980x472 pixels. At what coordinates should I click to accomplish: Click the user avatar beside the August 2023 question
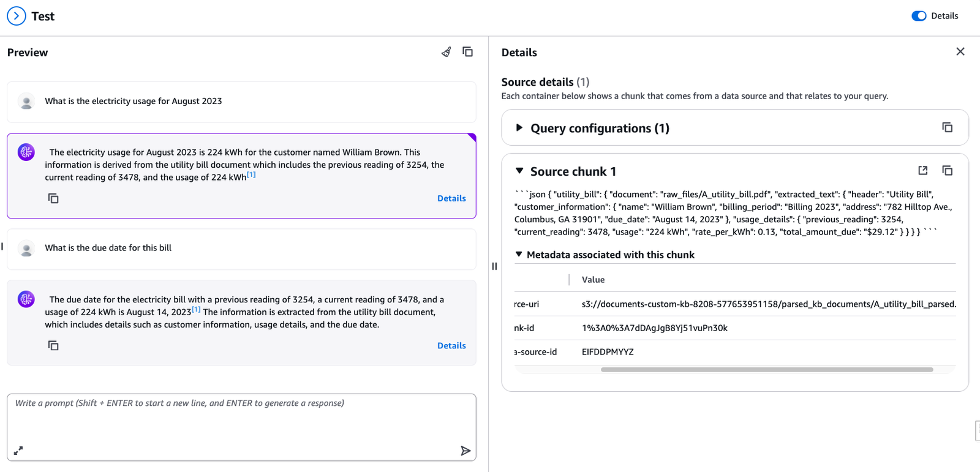point(26,102)
